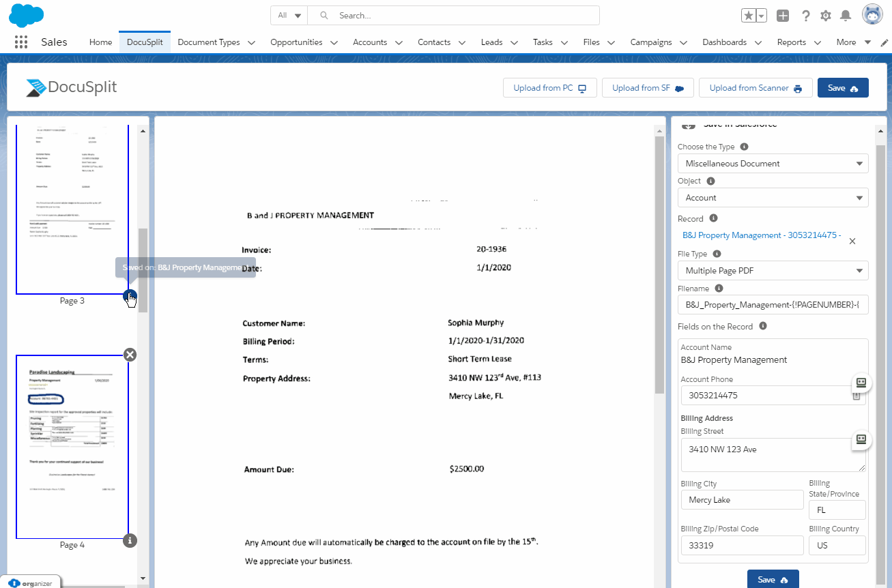Click Upload from Scanner
Screen dimensions: 892x588
(756, 88)
